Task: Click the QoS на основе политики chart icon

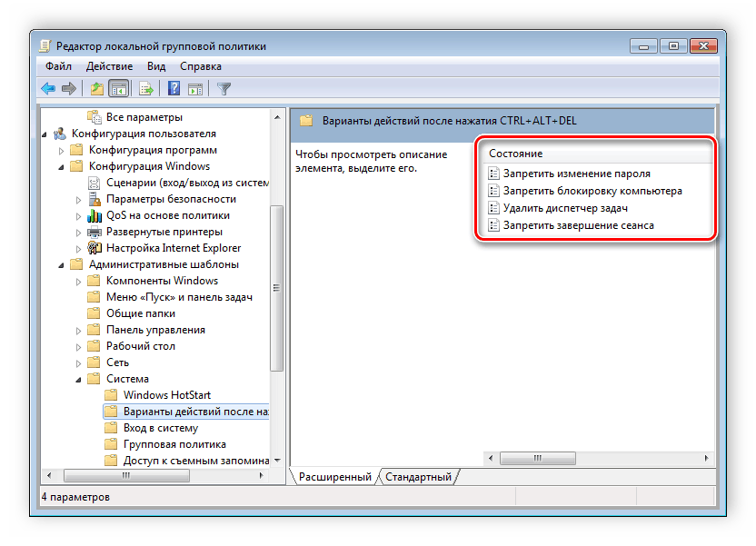Action: point(94,215)
